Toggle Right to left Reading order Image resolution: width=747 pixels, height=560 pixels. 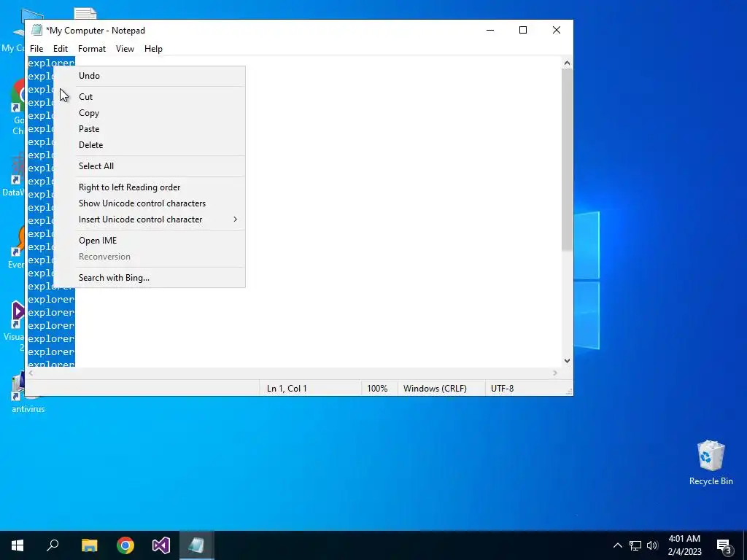coord(149,187)
